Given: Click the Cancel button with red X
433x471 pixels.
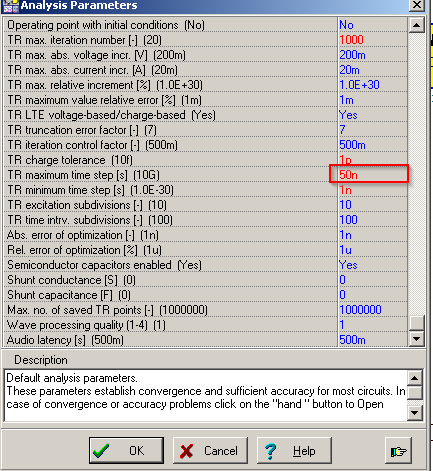Looking at the screenshot, I should (x=210, y=451).
